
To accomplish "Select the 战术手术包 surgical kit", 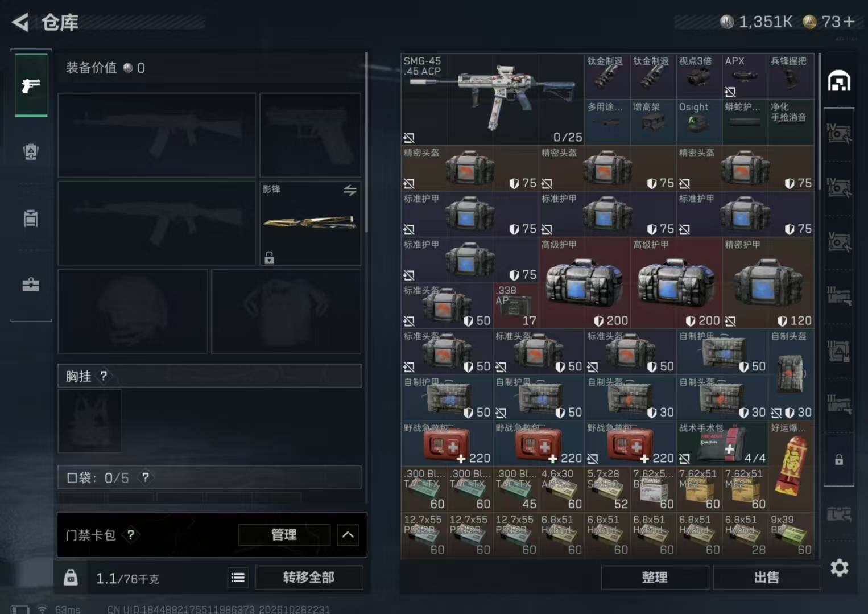I will click(x=722, y=443).
